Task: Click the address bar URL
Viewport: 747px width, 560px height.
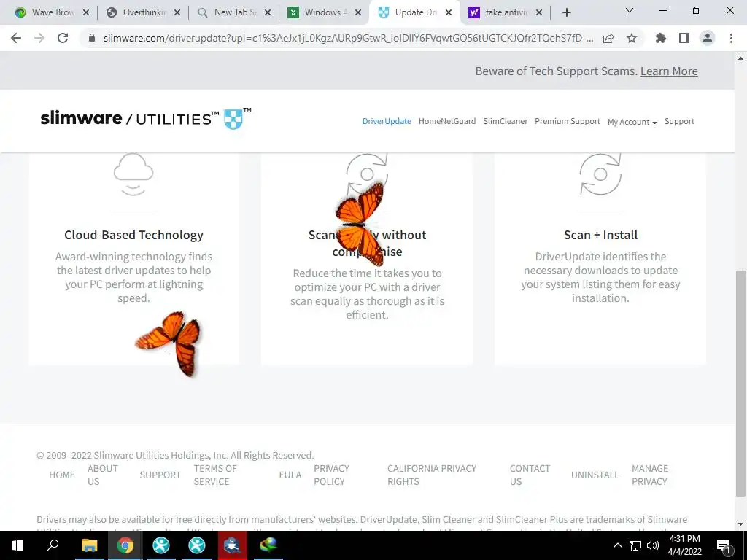Action: click(x=348, y=38)
